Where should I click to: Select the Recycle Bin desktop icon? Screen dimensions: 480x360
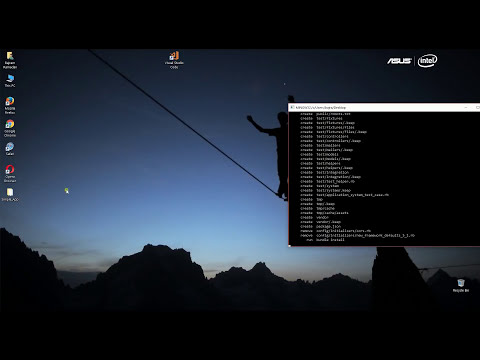461,286
